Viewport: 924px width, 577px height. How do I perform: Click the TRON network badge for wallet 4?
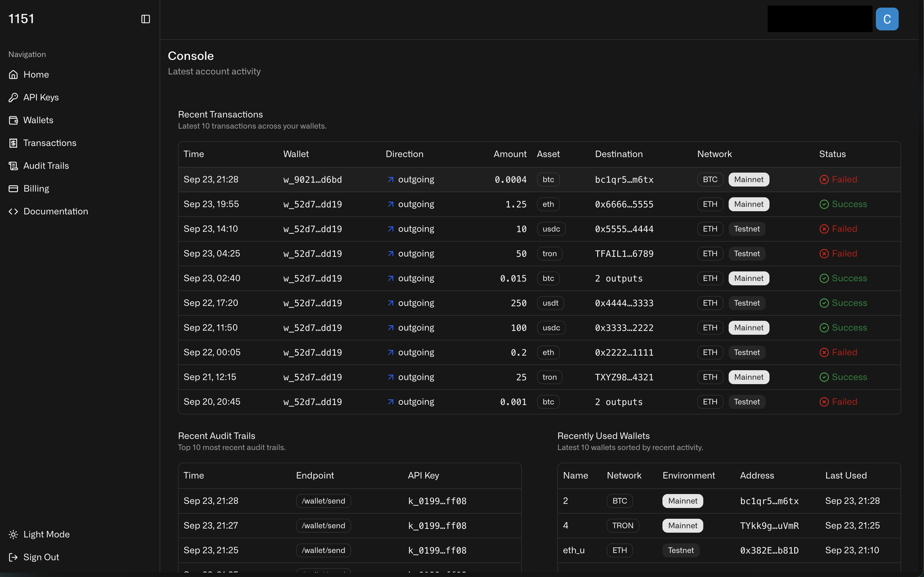623,525
